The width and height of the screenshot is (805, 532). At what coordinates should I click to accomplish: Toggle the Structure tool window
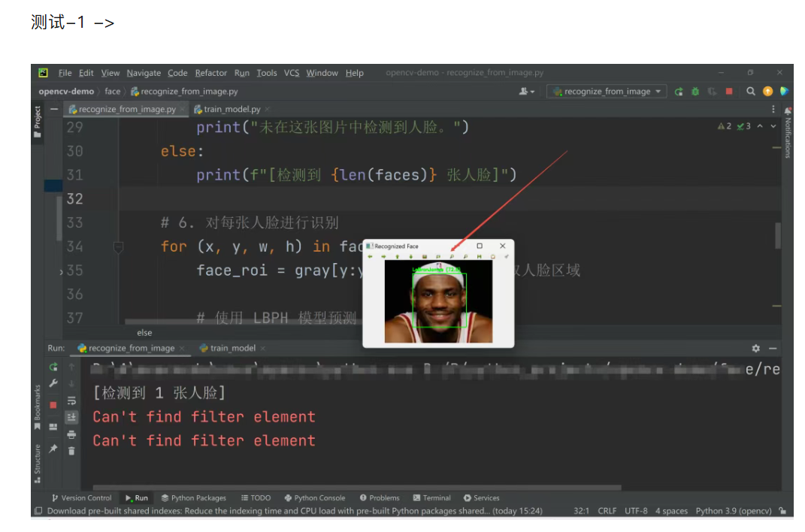click(x=37, y=464)
